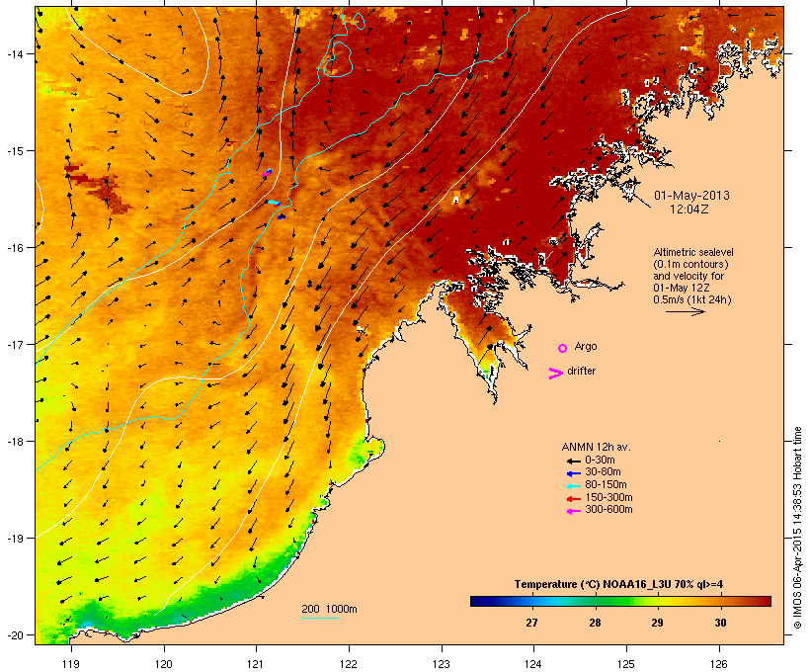
Task: Click the latitude axis label -18
Action: [14, 442]
